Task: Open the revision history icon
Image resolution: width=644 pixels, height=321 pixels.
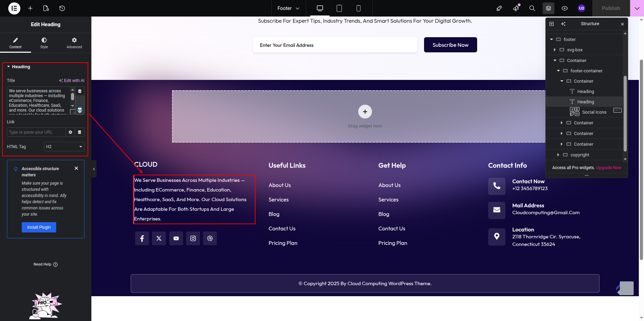Action: point(62,8)
